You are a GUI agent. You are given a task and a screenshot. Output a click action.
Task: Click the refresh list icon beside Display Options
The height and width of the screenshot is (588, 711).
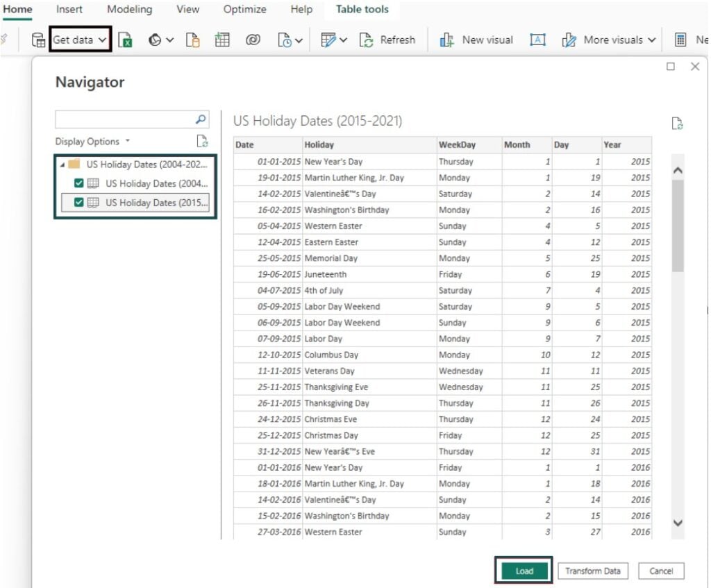(202, 142)
